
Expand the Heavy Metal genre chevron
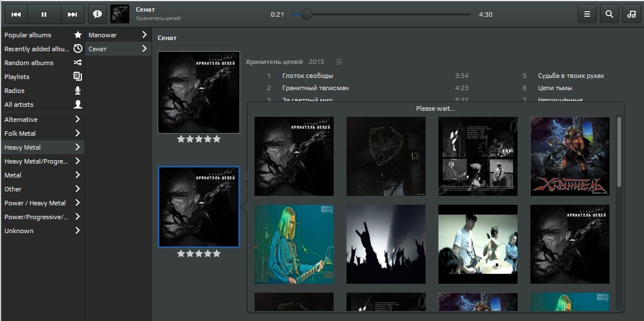tap(77, 147)
